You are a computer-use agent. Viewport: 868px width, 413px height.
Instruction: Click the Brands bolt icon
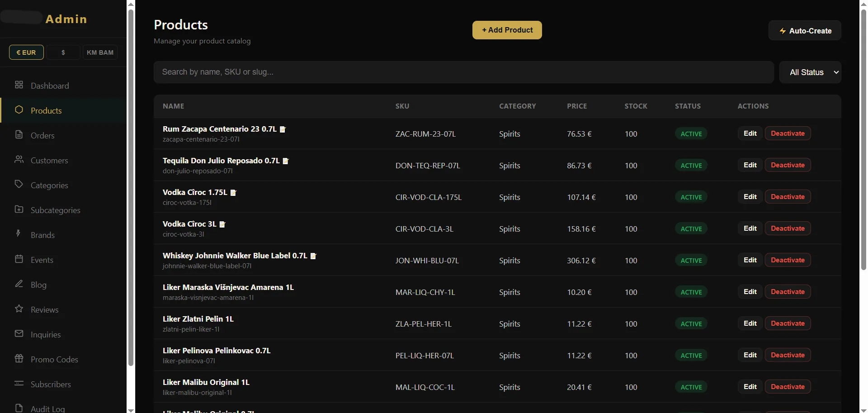[19, 234]
